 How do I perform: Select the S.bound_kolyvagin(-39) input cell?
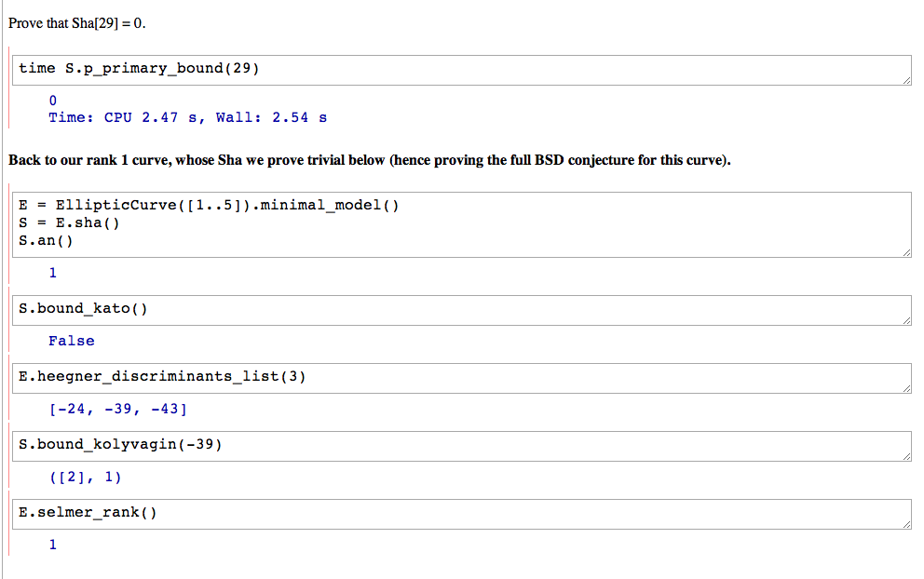(x=461, y=447)
